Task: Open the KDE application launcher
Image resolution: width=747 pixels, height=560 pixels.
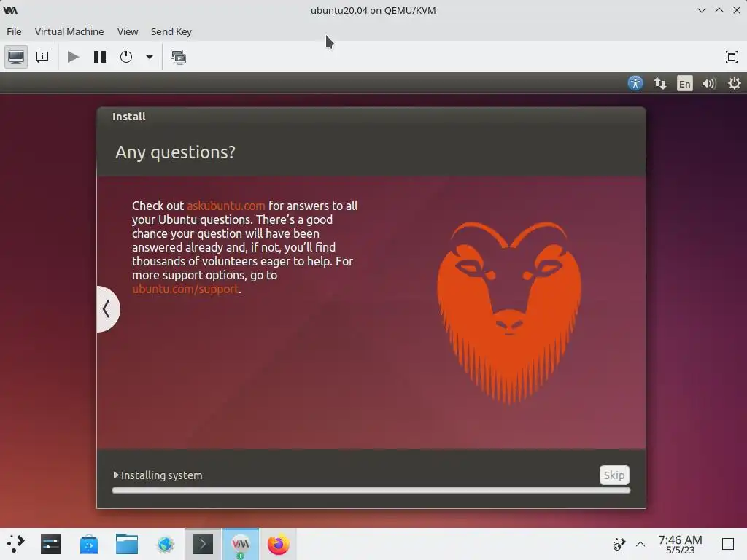Action: pos(16,544)
